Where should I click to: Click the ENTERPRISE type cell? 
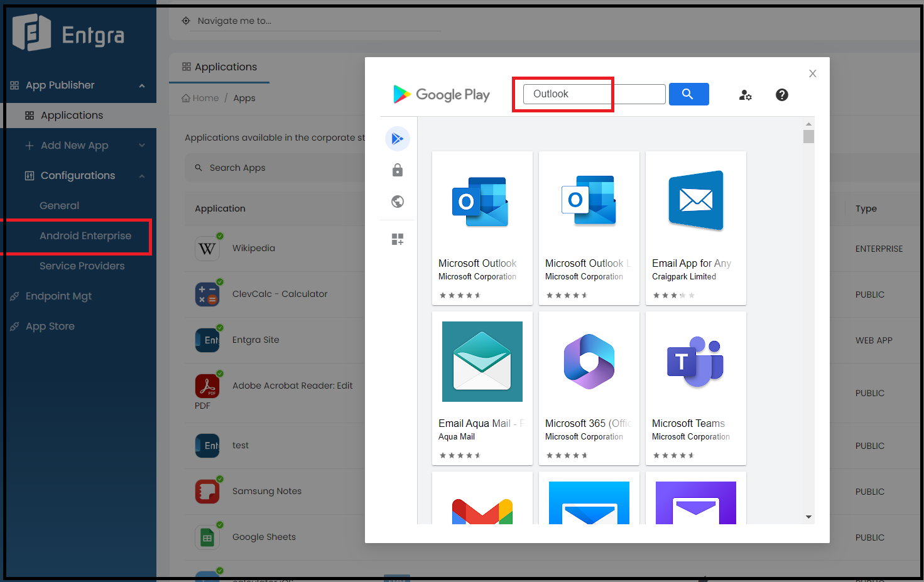coord(879,249)
